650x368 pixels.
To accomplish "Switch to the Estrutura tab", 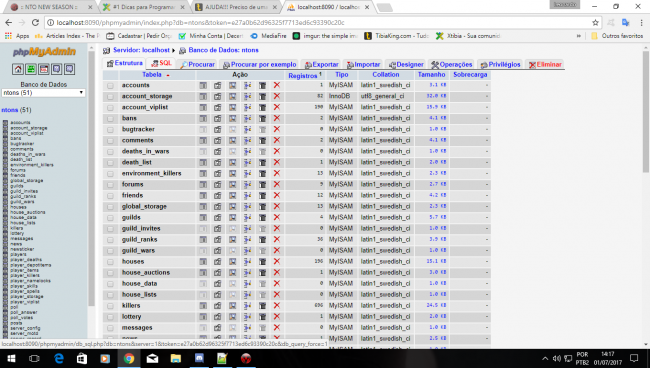I will coord(125,63).
